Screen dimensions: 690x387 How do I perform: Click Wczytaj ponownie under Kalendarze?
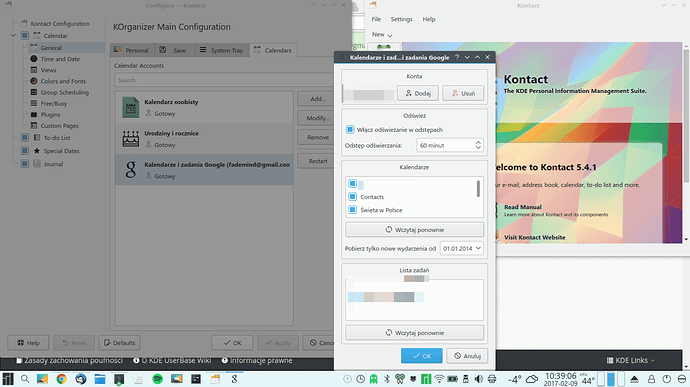[414, 229]
